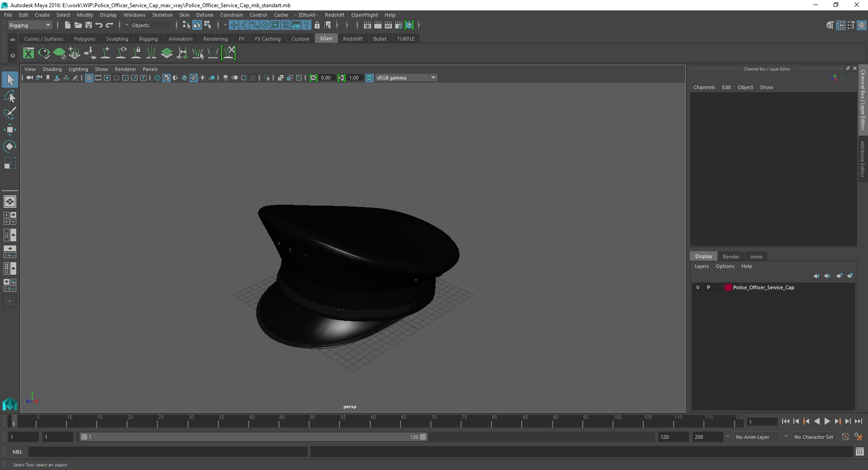Viewport: 868px width, 470px height.
Task: Click the range slider bar handle at 120
Action: [x=423, y=437]
